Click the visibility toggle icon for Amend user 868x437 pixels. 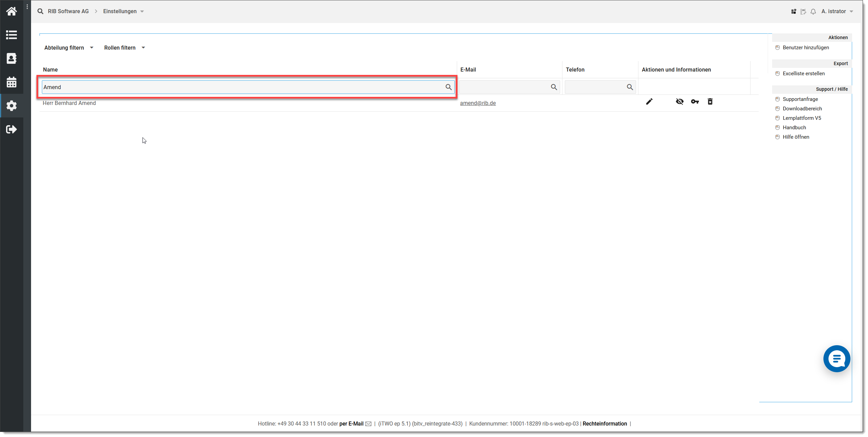click(x=679, y=102)
